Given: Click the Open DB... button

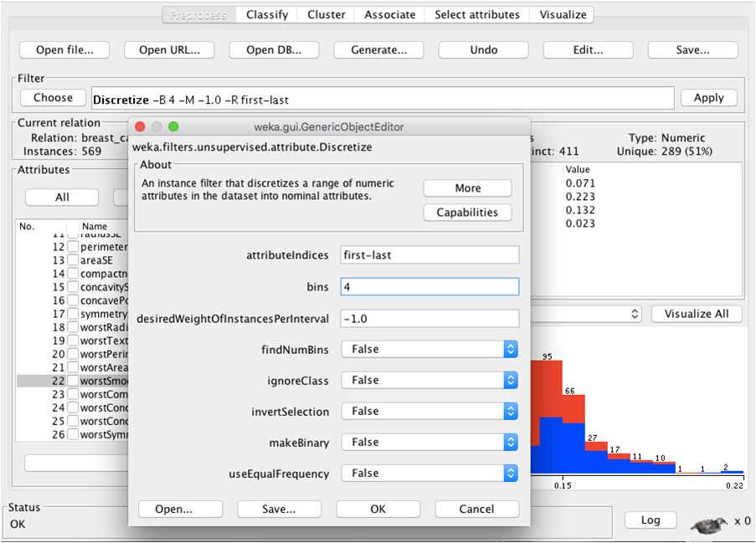Looking at the screenshot, I should (274, 50).
